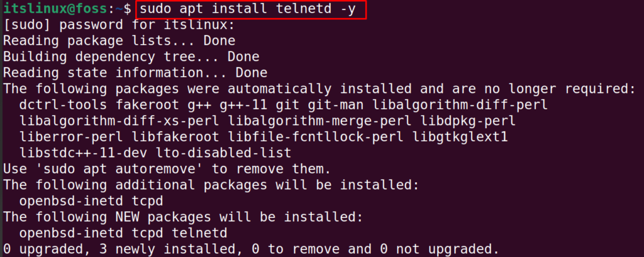Click the Building dependency tree line
The image size is (644, 257).
pos(131,57)
